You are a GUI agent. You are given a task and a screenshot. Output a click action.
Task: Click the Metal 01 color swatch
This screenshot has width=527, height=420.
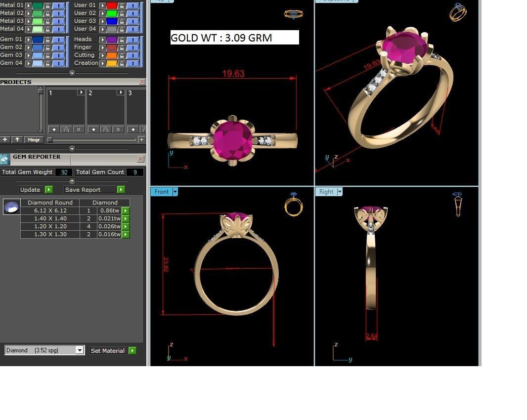coord(38,5)
